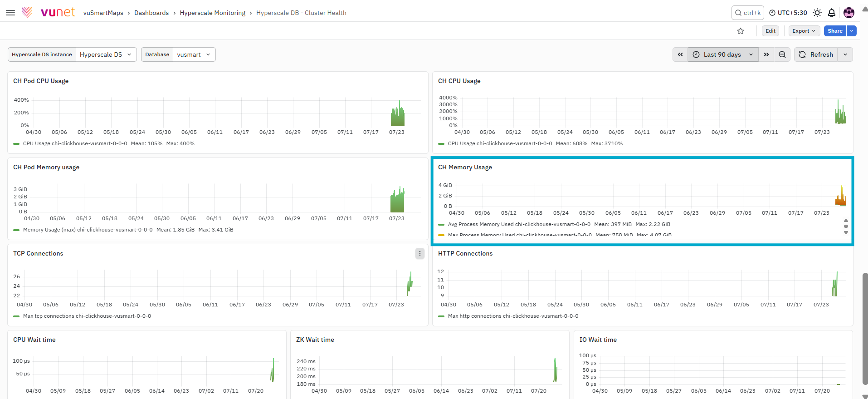Expand the Hyperscale DS instance dropdown
The width and height of the screenshot is (868, 399).
tap(106, 54)
